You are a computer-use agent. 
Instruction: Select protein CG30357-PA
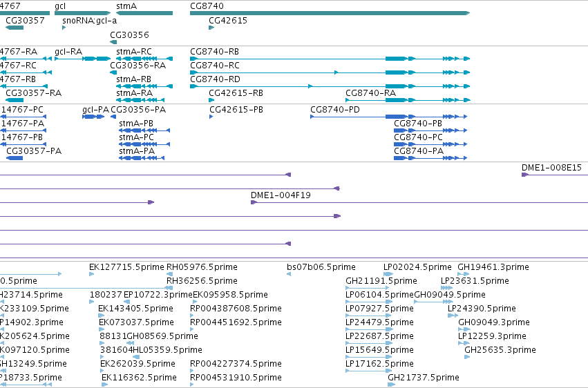point(15,158)
